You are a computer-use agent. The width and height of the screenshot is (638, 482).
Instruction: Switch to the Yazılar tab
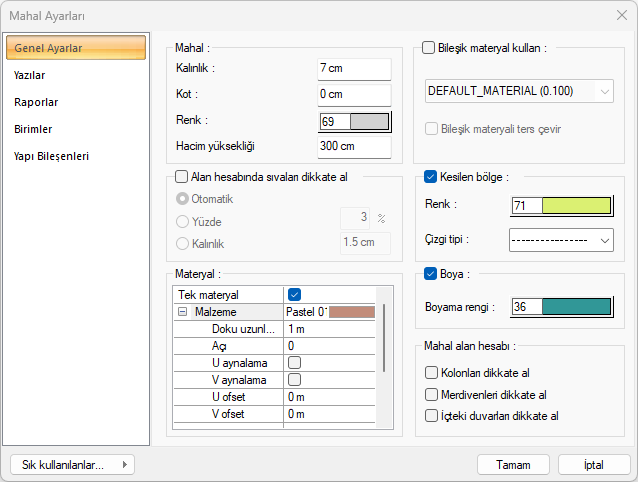click(29, 75)
